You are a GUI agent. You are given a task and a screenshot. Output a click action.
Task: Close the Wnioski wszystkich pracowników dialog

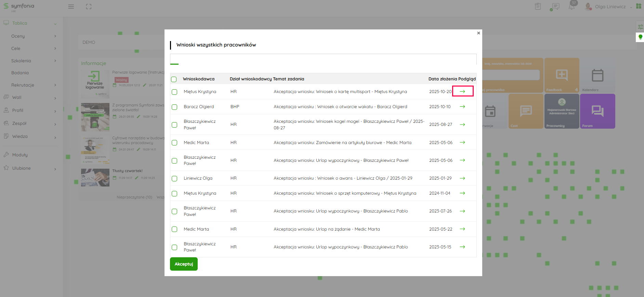(x=478, y=33)
